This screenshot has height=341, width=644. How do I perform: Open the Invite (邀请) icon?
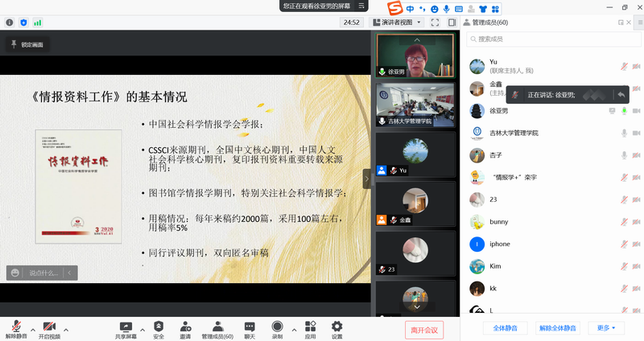coord(185,328)
